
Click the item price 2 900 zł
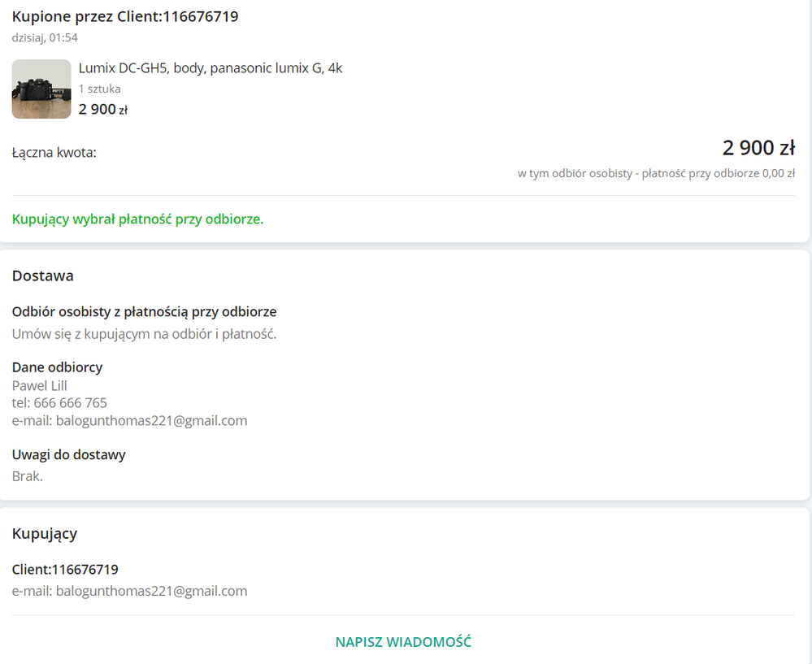point(103,109)
